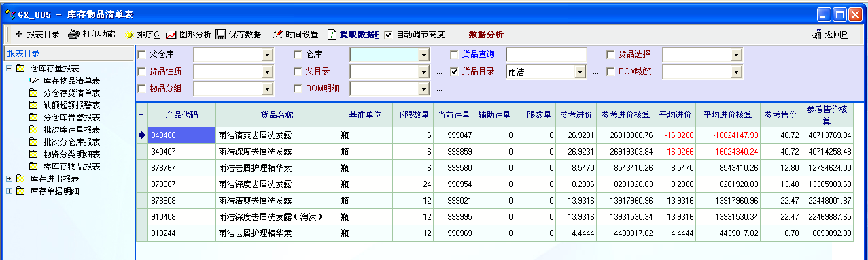Collapse the 仓库存量报表 tree node
The image size is (868, 260).
point(9,69)
